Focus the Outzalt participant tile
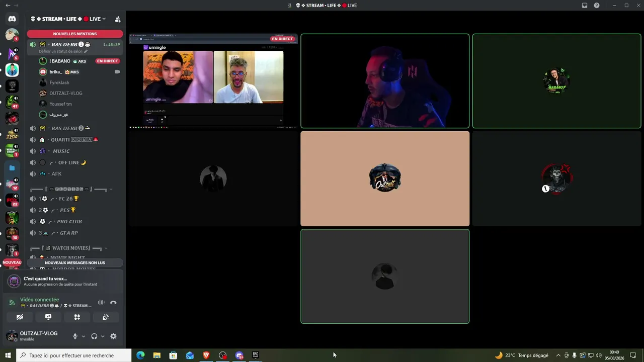The width and height of the screenshot is (644, 362). [385, 178]
